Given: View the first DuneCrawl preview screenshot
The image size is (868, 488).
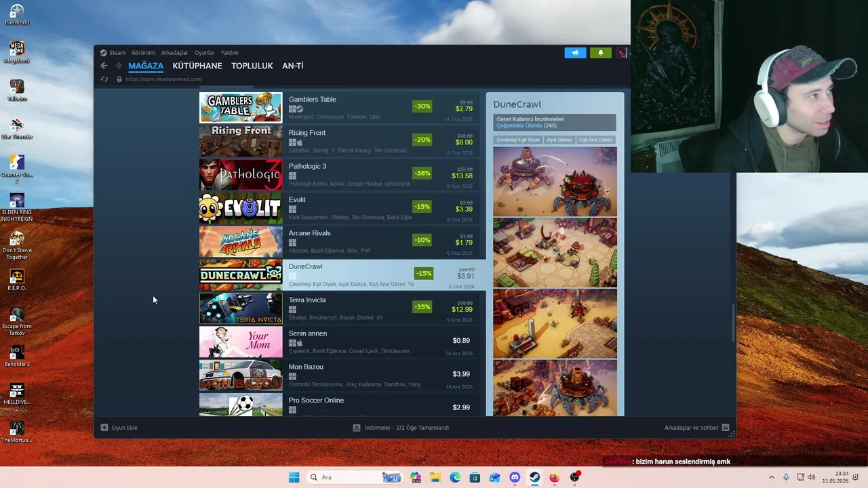Looking at the screenshot, I should pyautogui.click(x=555, y=182).
